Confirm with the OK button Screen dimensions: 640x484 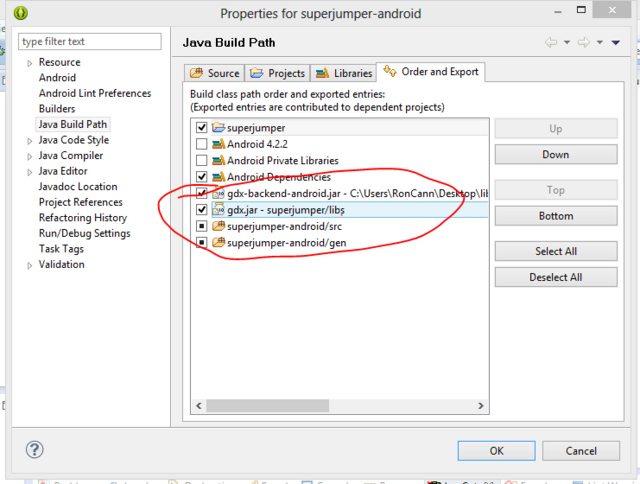(x=496, y=451)
